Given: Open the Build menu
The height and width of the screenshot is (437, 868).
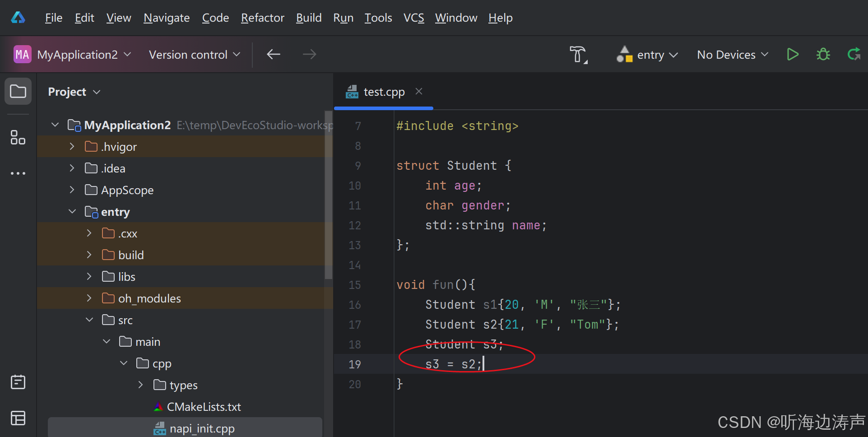Looking at the screenshot, I should [x=309, y=18].
